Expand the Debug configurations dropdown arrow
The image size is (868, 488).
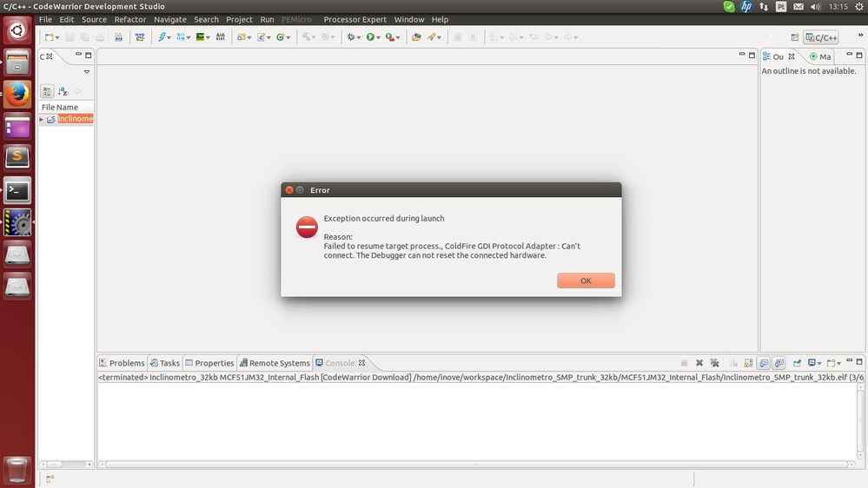click(x=359, y=37)
